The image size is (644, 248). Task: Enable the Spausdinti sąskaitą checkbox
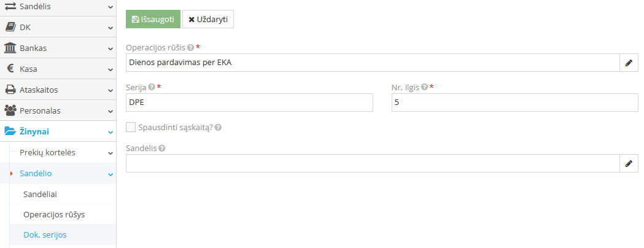130,128
